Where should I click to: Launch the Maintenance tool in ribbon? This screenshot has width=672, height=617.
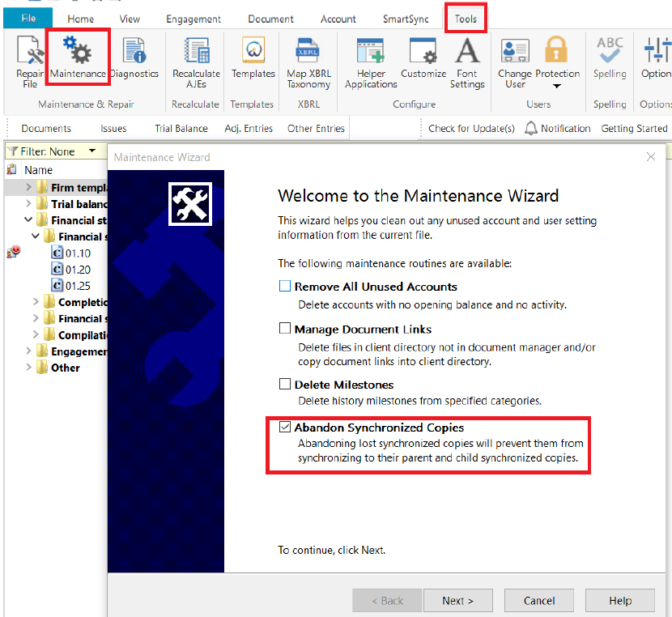pos(78,57)
